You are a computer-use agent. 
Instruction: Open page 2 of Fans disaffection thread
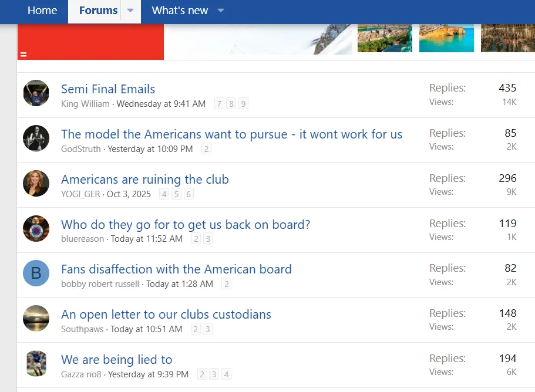(226, 283)
